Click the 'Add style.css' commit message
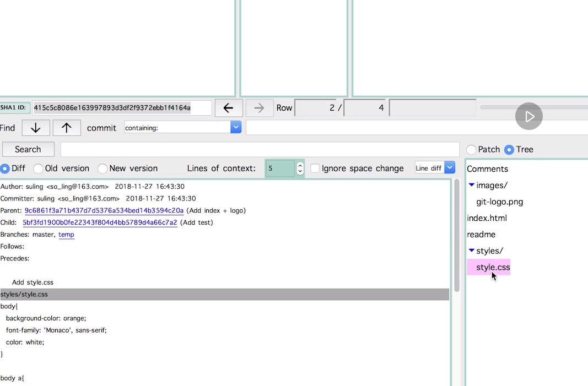The image size is (588, 386). [x=33, y=282]
